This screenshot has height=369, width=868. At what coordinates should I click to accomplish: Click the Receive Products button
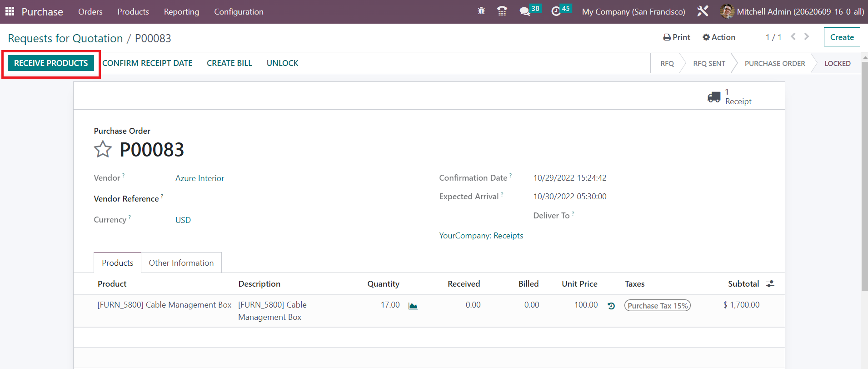(x=51, y=63)
